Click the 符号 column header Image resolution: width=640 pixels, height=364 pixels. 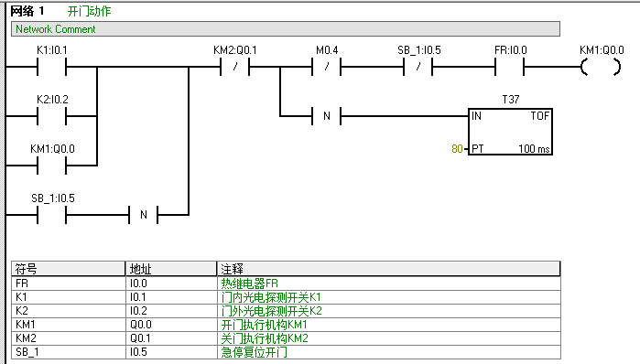point(68,269)
